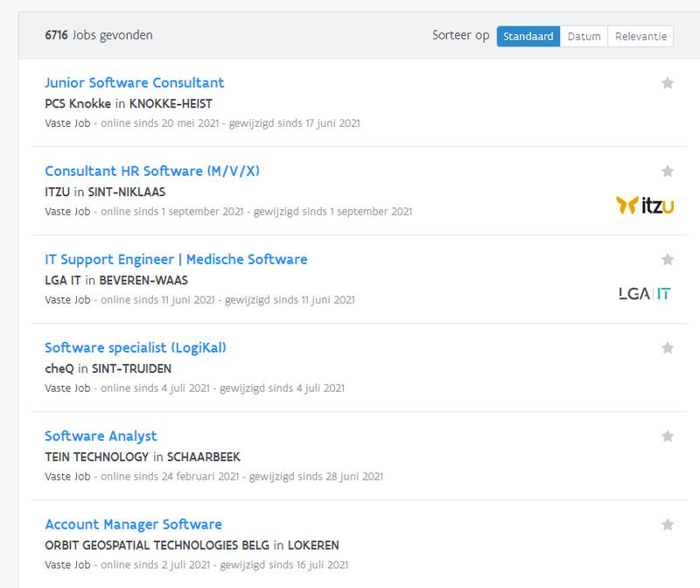This screenshot has height=588, width=700.
Task: Sort results by Datum
Action: (x=584, y=37)
